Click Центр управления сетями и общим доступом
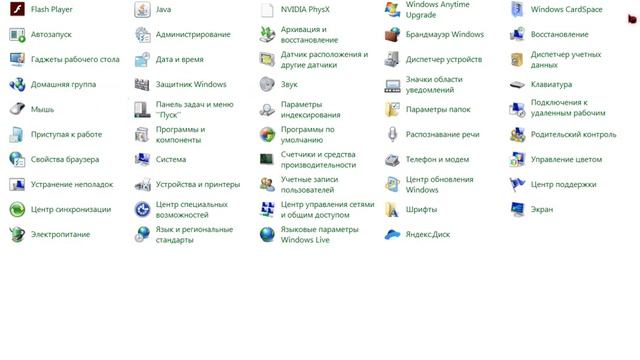This screenshot has height=360, width=640. (327, 209)
